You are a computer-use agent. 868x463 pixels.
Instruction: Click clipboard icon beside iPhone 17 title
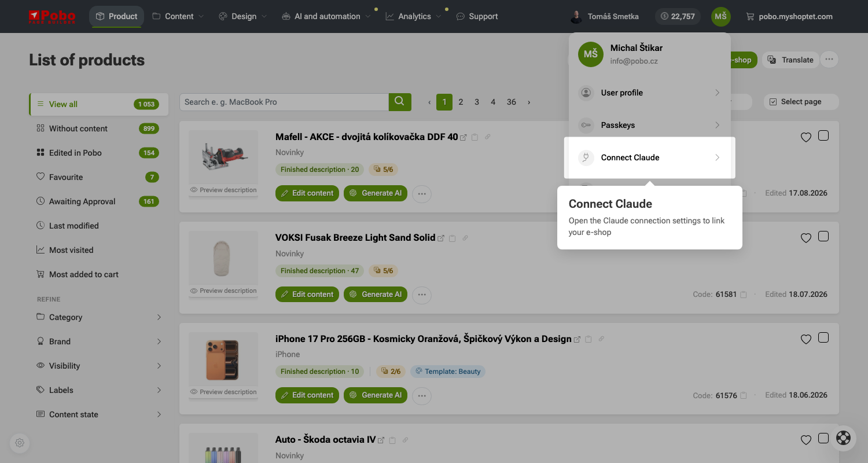(x=589, y=340)
